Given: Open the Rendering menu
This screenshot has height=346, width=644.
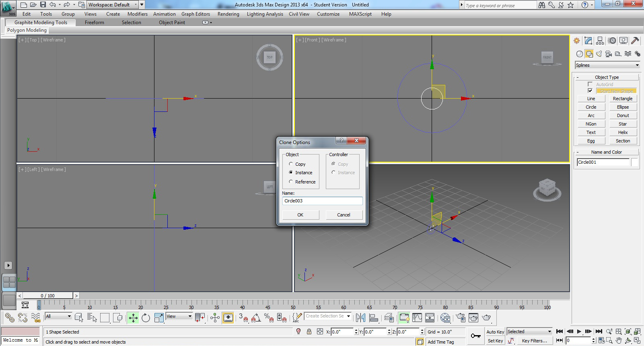Looking at the screenshot, I should pos(228,14).
